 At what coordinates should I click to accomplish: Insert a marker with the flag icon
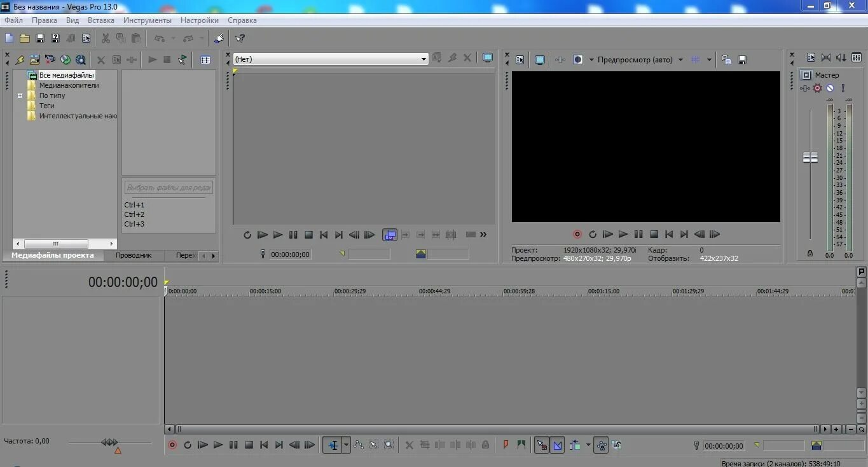tap(506, 445)
